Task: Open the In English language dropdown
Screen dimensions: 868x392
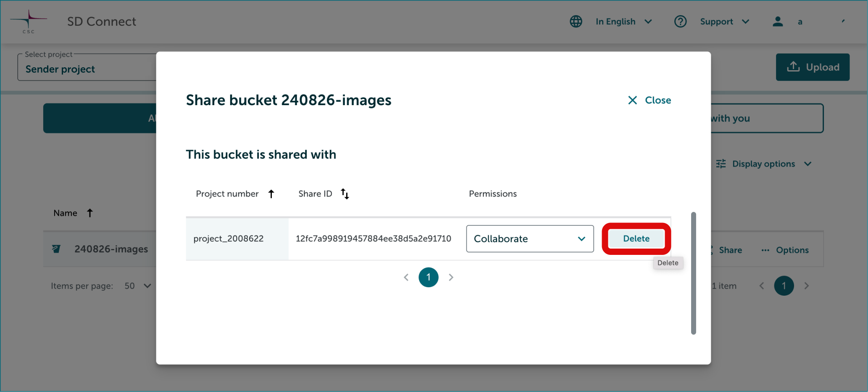Action: coord(623,21)
